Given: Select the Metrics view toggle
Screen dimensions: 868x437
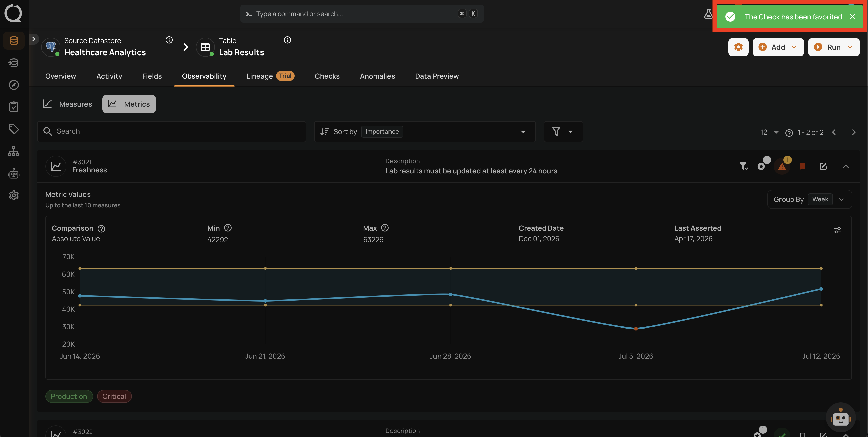Looking at the screenshot, I should [129, 104].
